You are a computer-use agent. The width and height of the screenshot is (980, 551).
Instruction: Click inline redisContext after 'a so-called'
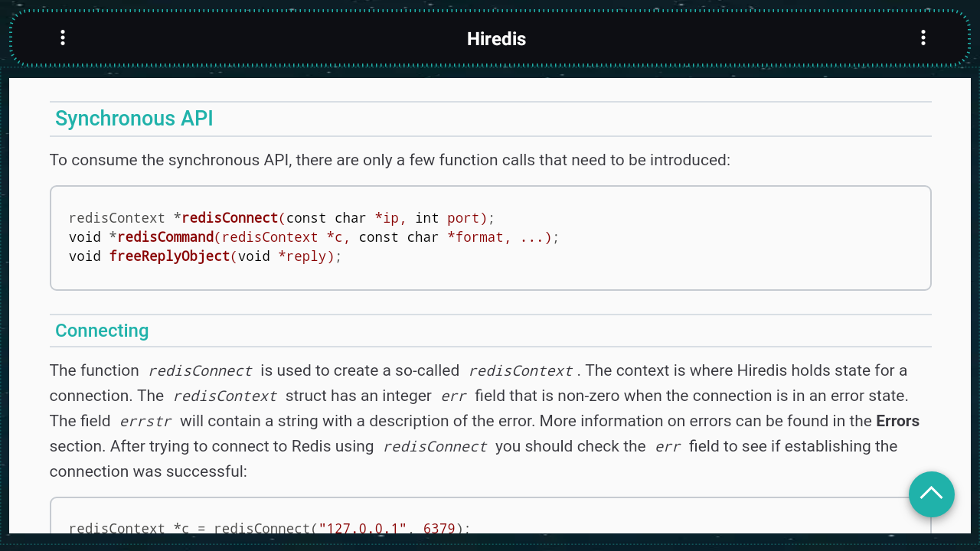[x=521, y=371]
